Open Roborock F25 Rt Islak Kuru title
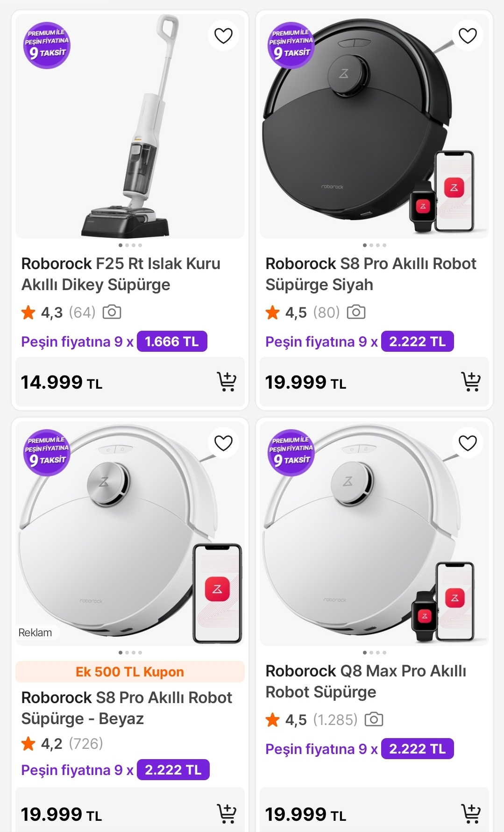 tap(121, 274)
